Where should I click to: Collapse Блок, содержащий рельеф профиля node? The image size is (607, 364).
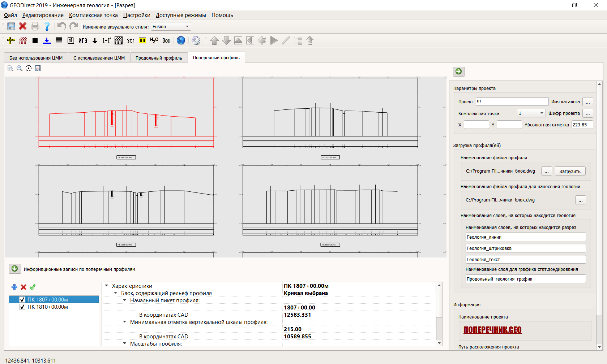click(116, 293)
